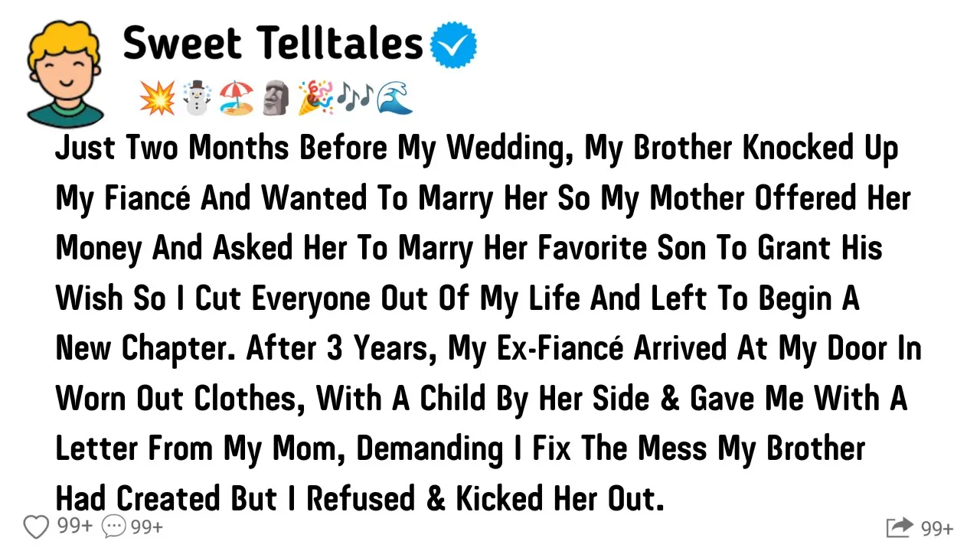The image size is (980, 551).
Task: Click the line starting "New Chapter. After 3 Years"
Action: [488, 348]
